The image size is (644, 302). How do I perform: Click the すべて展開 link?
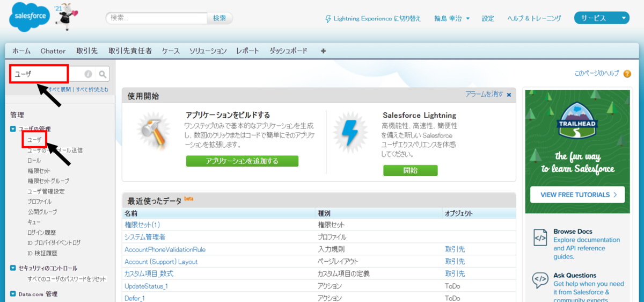pos(60,89)
